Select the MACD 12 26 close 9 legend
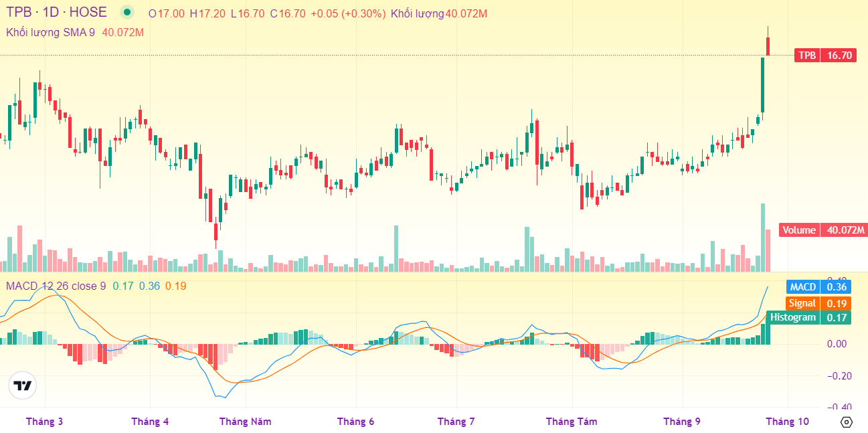This screenshot has width=868, height=433. (56, 286)
